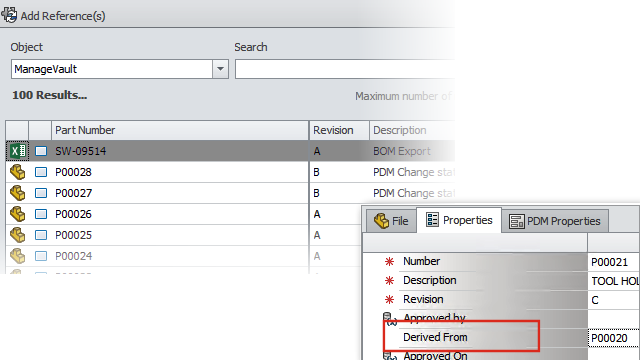Click the Description property label
Screen dimensions: 640x360
[430, 280]
